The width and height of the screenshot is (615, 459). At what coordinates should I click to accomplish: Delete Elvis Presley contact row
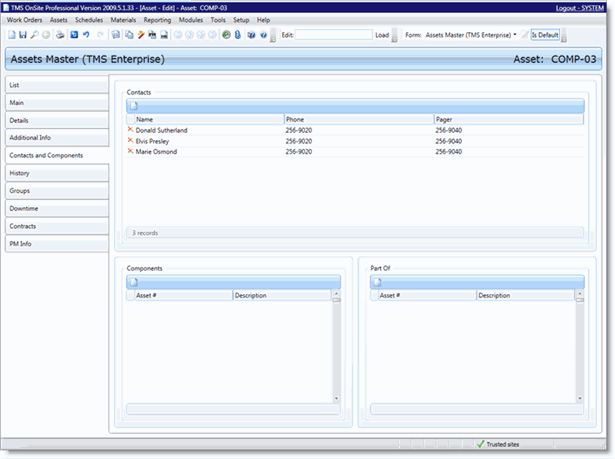pyautogui.click(x=130, y=140)
